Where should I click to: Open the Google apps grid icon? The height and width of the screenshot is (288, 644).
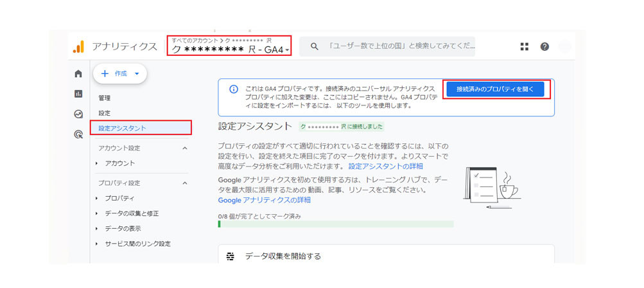(525, 46)
